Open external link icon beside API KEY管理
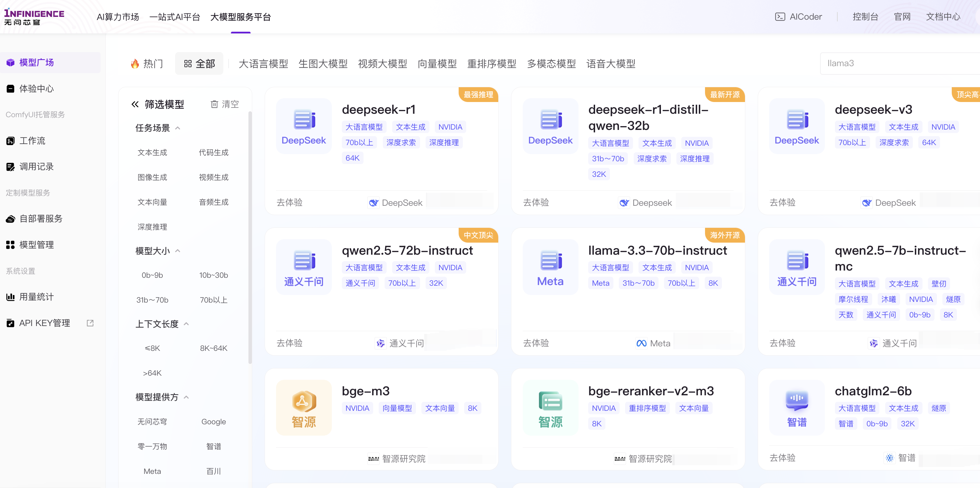Screen dimensions: 980x488 90,323
